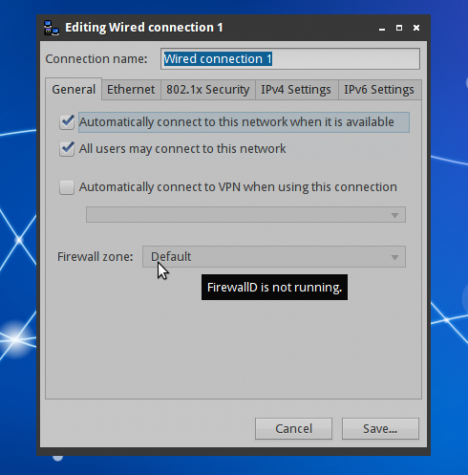Switch to the Ethernet tab
The image size is (468, 475).
click(x=131, y=90)
